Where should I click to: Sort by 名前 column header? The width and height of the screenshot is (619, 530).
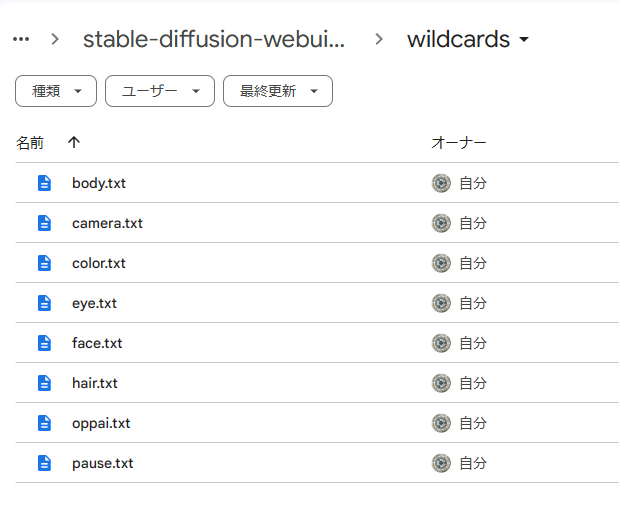click(30, 143)
